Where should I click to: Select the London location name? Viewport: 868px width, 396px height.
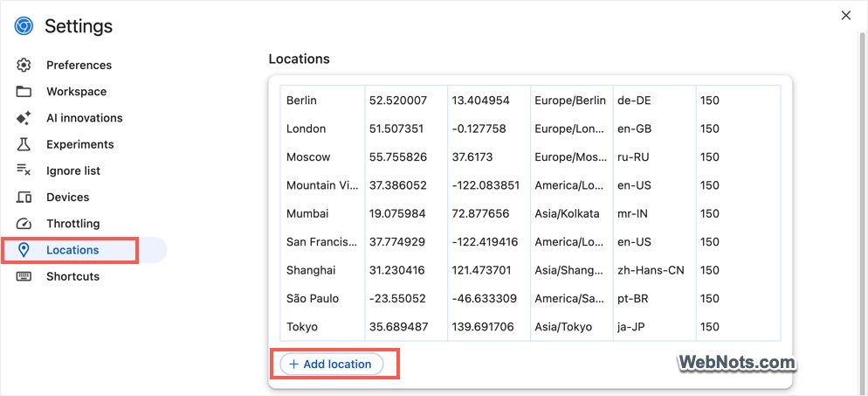pyautogui.click(x=307, y=129)
